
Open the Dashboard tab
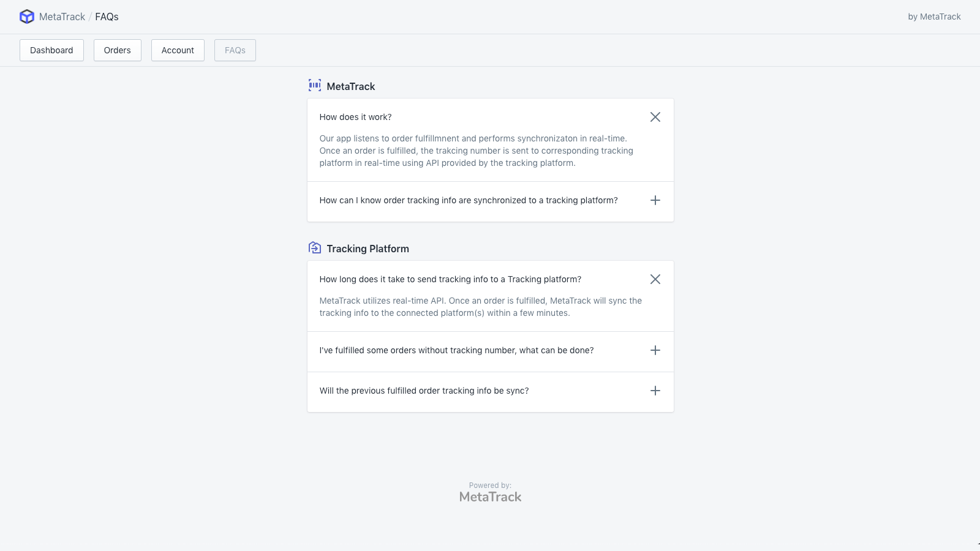coord(51,50)
